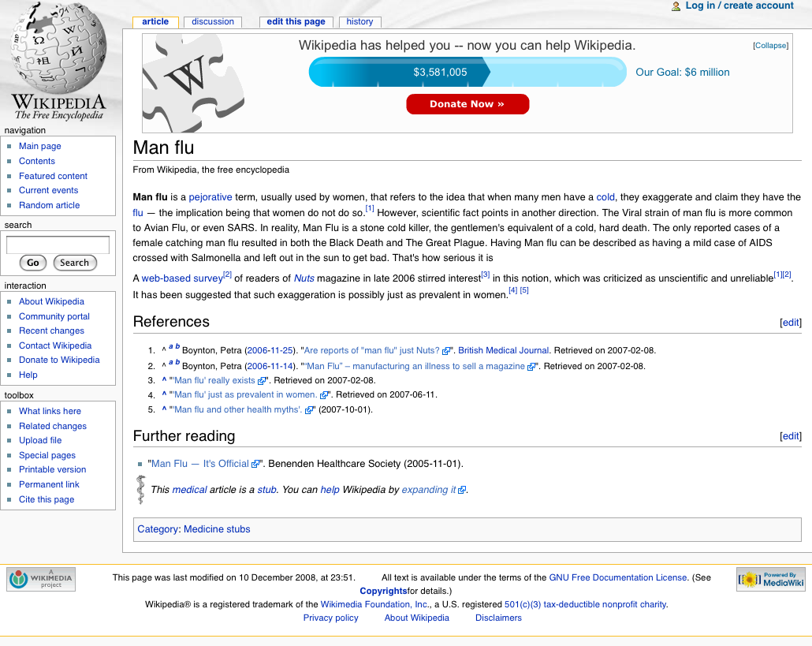Follow the web-based survey link

pos(182,278)
